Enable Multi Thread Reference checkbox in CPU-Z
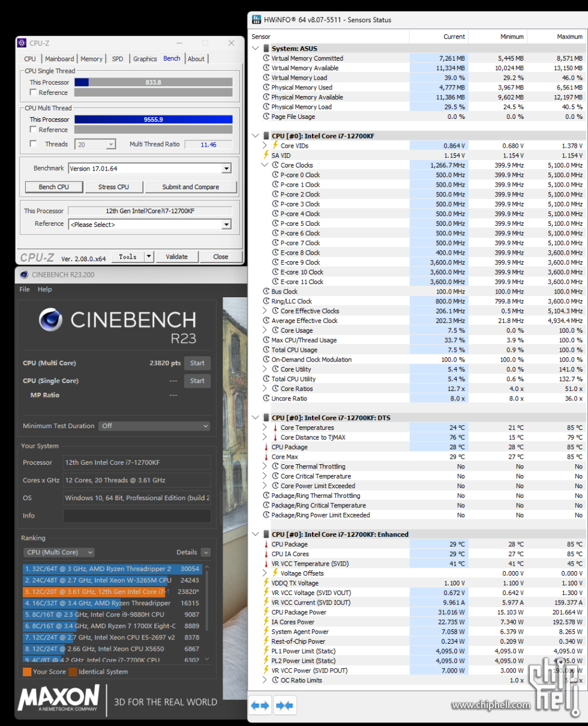Image resolution: width=588 pixels, height=726 pixels. (33, 130)
